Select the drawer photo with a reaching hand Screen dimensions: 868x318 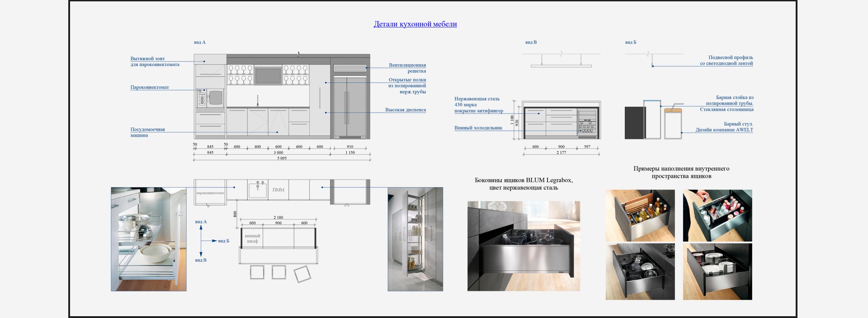point(717,215)
